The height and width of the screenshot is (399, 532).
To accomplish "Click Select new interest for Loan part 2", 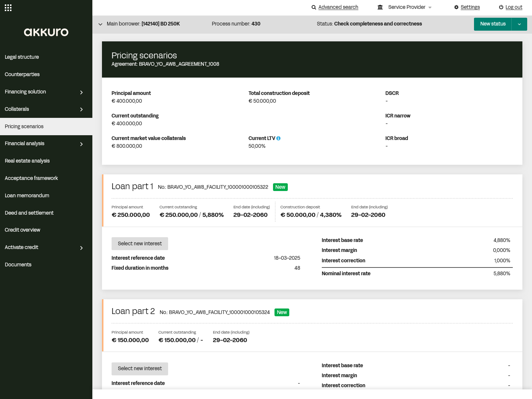I will [140, 368].
